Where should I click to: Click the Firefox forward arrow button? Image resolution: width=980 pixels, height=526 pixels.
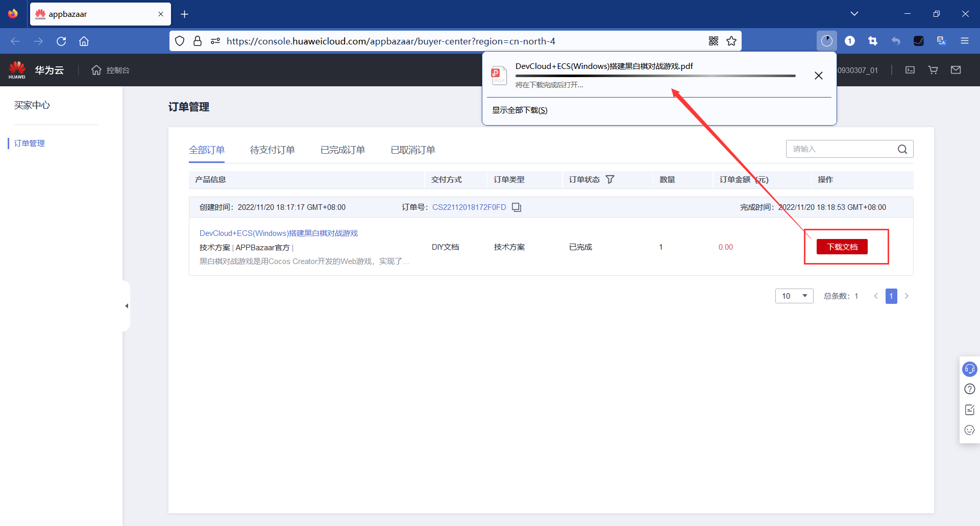38,41
